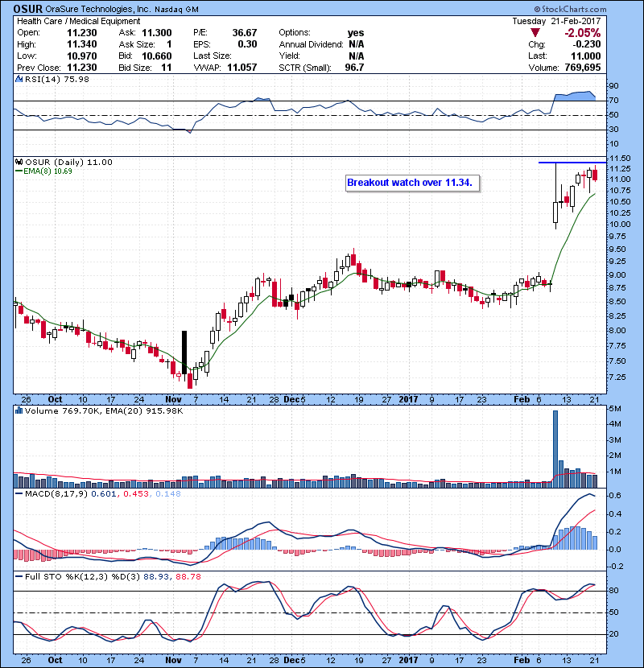
Task: Click the red down-triangle change indicator
Action: [535, 32]
